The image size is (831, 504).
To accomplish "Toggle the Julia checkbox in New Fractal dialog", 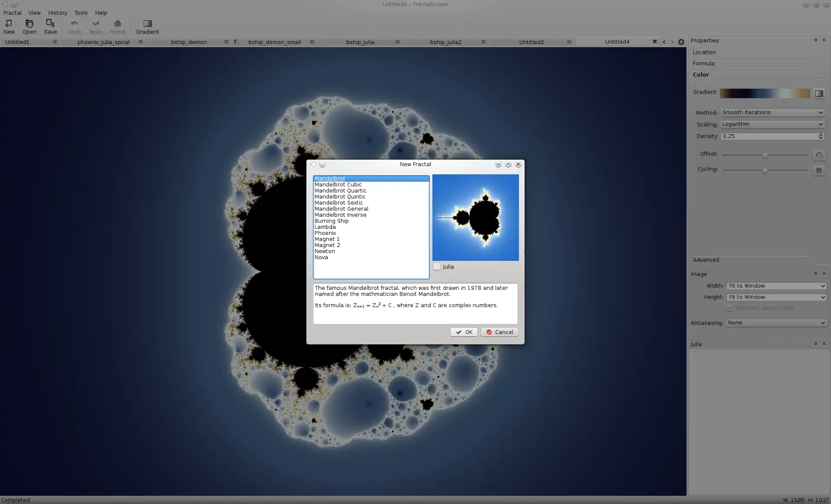I will [x=437, y=266].
